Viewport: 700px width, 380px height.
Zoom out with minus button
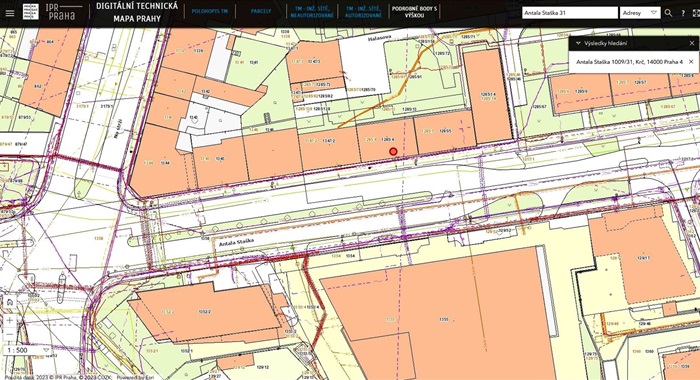[x=9, y=334]
